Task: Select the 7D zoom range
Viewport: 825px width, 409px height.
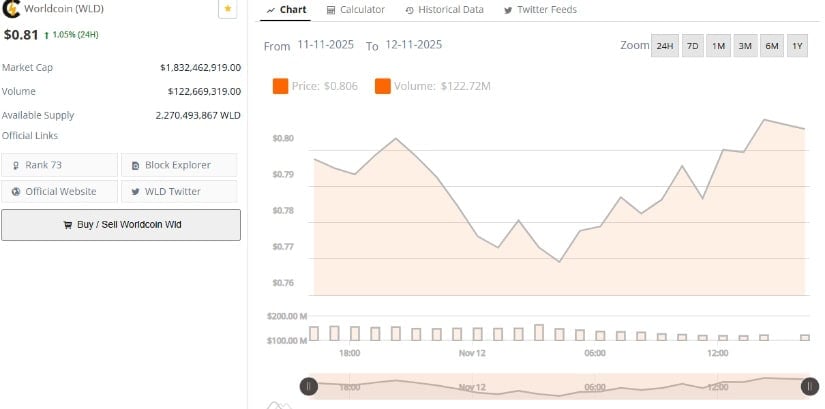Action: pos(692,46)
